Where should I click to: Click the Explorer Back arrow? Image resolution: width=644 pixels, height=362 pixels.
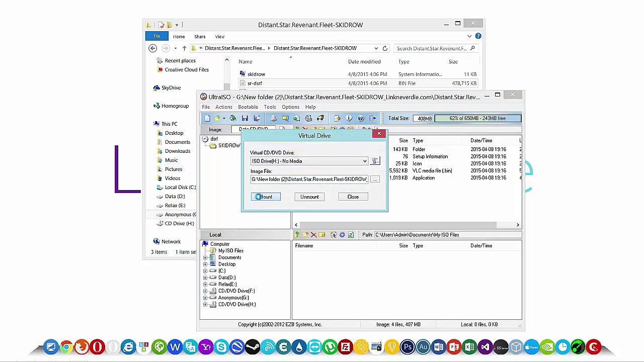[153, 48]
